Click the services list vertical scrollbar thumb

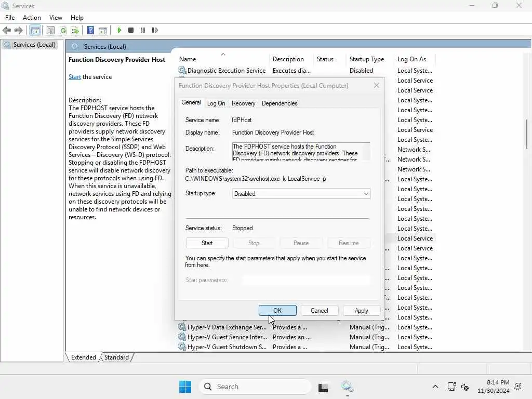(527, 134)
